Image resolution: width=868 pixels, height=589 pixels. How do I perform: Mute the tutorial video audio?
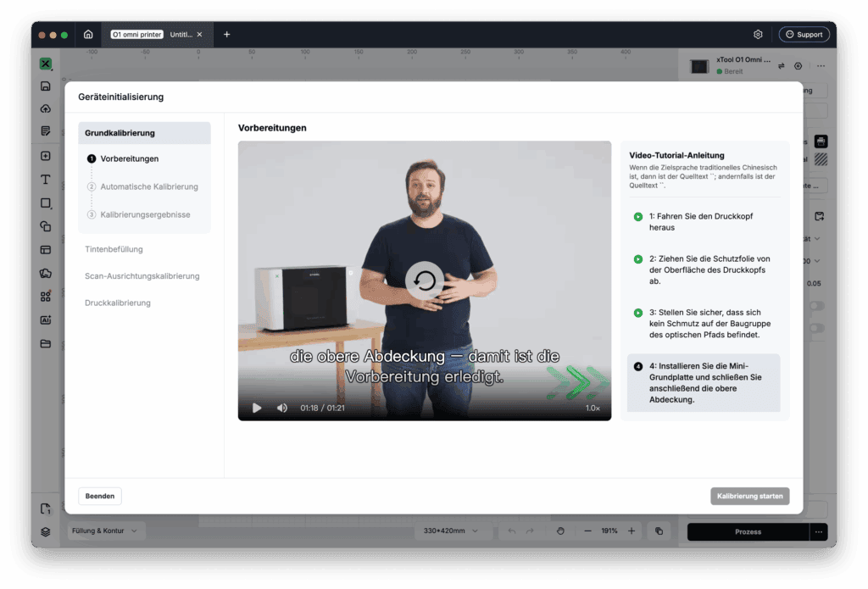click(281, 408)
